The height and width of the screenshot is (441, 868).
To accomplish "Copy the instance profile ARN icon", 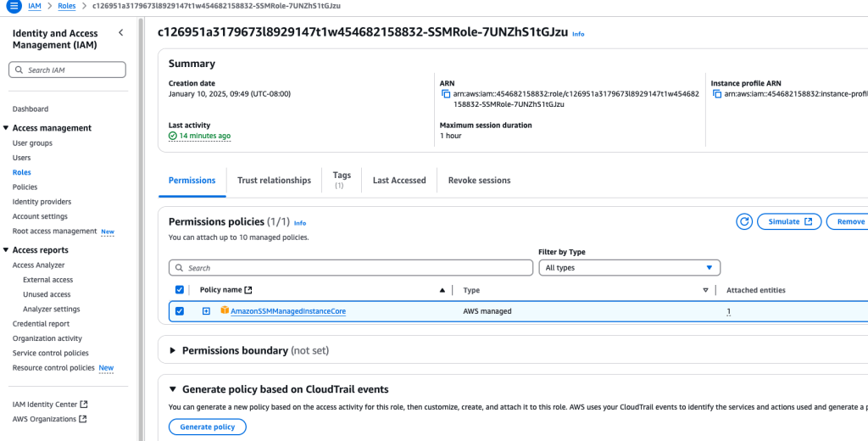I will (716, 94).
